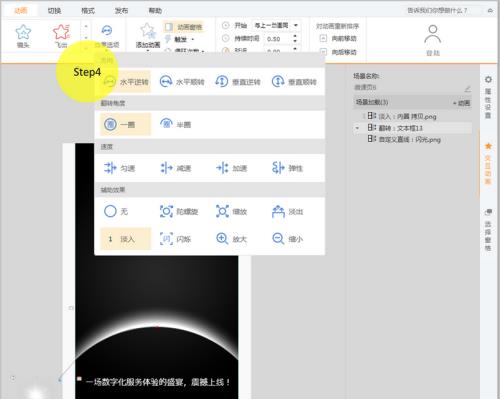Choose 垂直逆转 vertical counter-rotation option
This screenshot has height=399, width=500.
coord(238,82)
